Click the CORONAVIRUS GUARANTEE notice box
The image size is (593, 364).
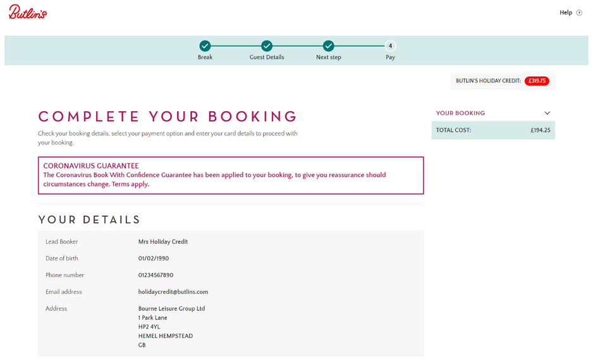(231, 174)
